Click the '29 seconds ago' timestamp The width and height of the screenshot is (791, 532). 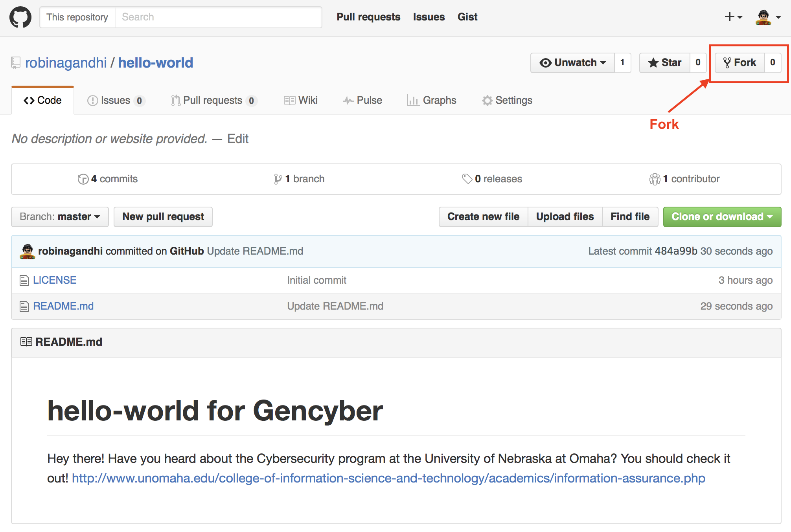pyautogui.click(x=737, y=306)
